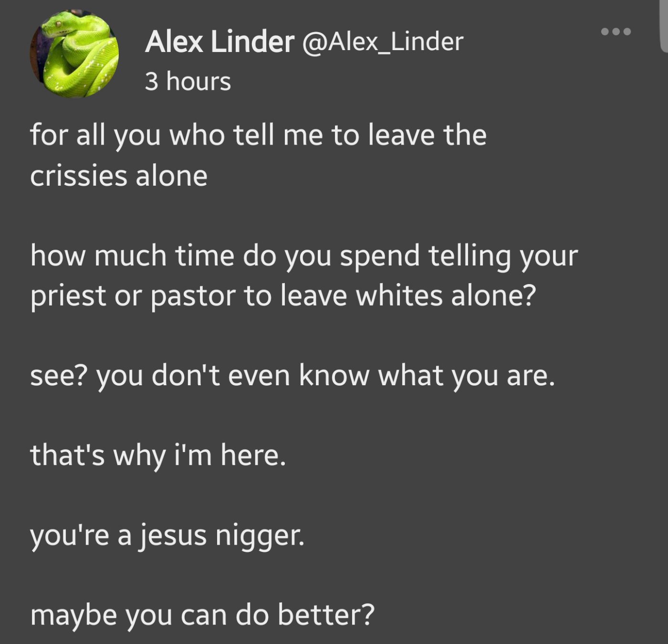Click the green snake profile avatar
Viewport: 668px width, 644px height.
click(x=74, y=53)
